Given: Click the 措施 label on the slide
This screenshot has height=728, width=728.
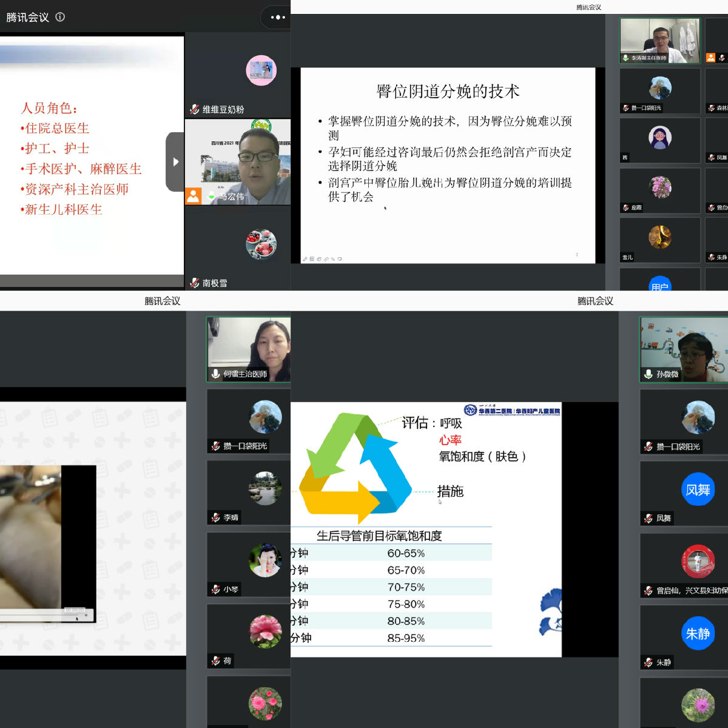Looking at the screenshot, I should coord(450,491).
